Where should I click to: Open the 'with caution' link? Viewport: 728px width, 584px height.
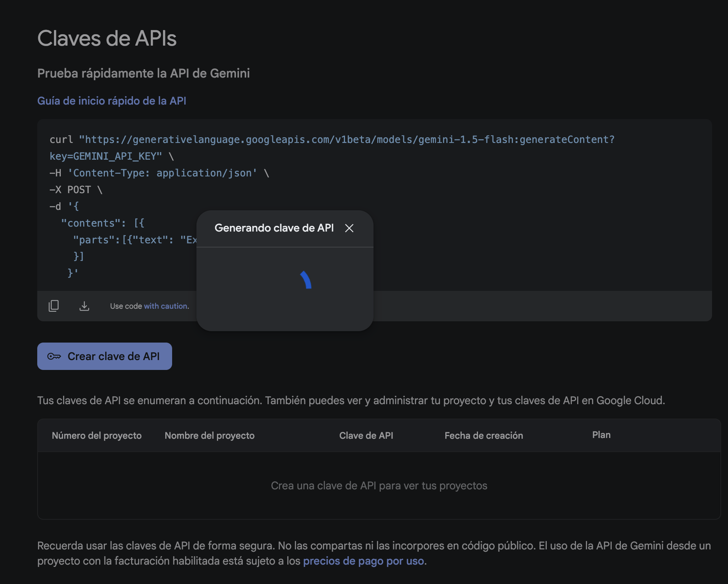click(166, 306)
